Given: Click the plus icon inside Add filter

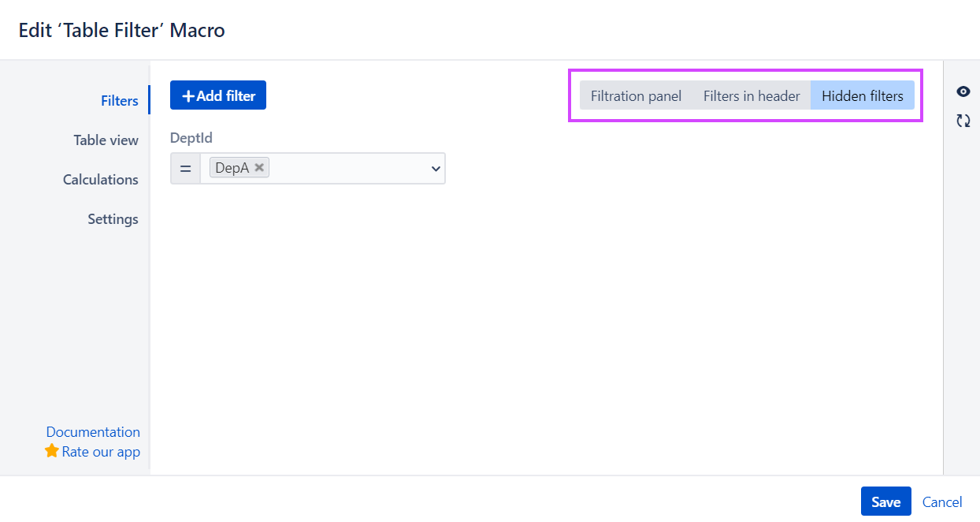Looking at the screenshot, I should [187, 95].
